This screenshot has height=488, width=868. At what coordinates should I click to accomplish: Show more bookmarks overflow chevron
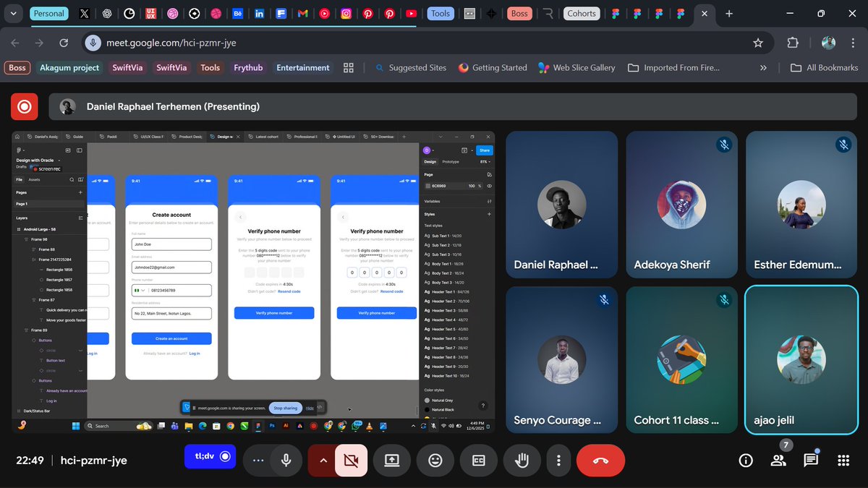[x=763, y=67]
